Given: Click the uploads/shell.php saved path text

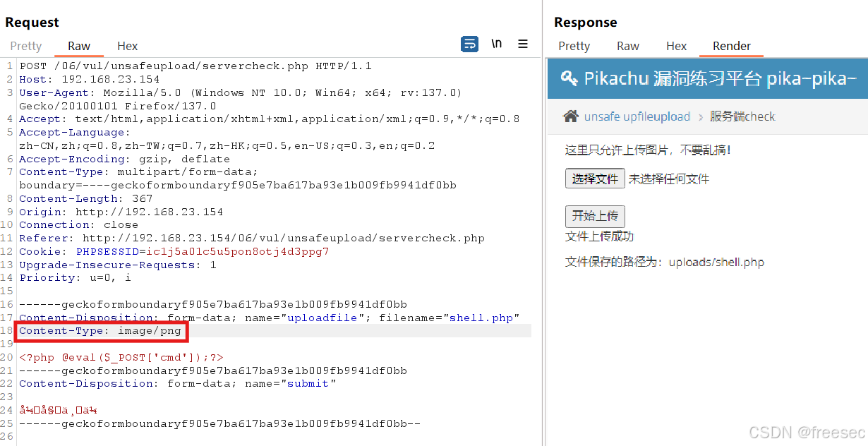Looking at the screenshot, I should coord(716,263).
